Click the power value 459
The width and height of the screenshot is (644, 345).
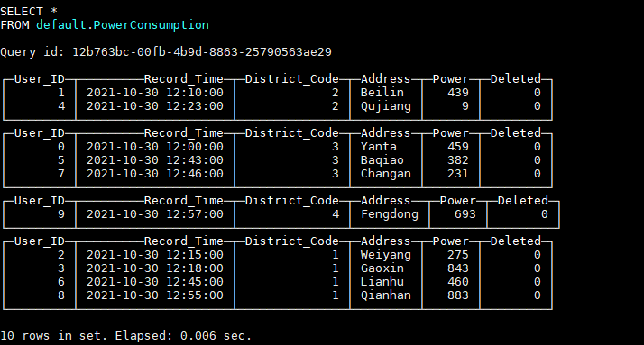[x=458, y=147]
